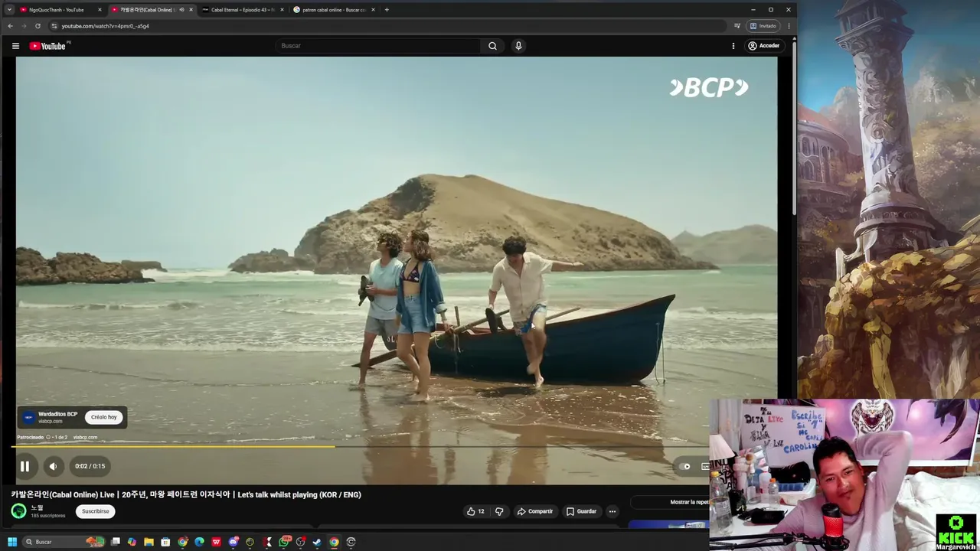980x551 pixels.
Task: Click the Acceder sign-in button
Action: click(x=764, y=46)
